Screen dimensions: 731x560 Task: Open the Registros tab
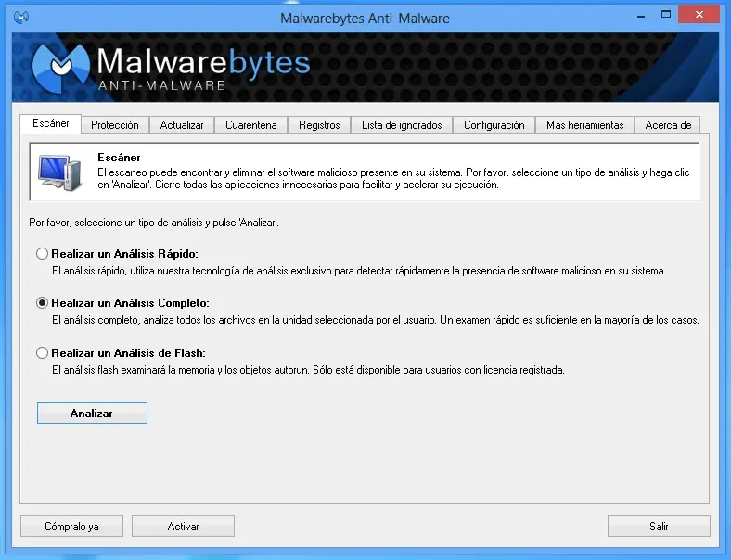(x=319, y=125)
